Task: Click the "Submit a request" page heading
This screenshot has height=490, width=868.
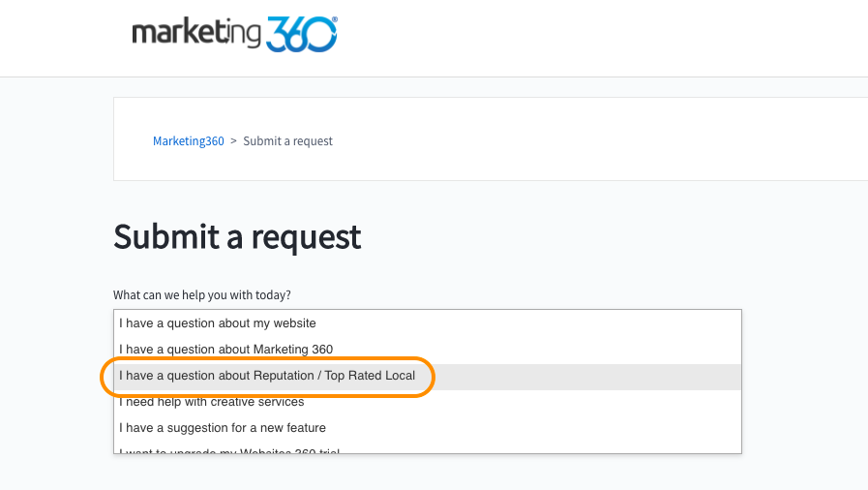Action: (x=237, y=237)
